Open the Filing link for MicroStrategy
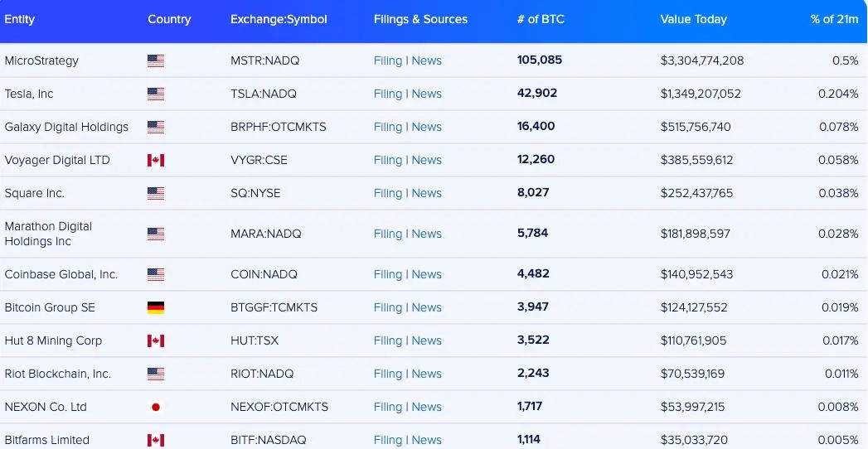 point(387,60)
